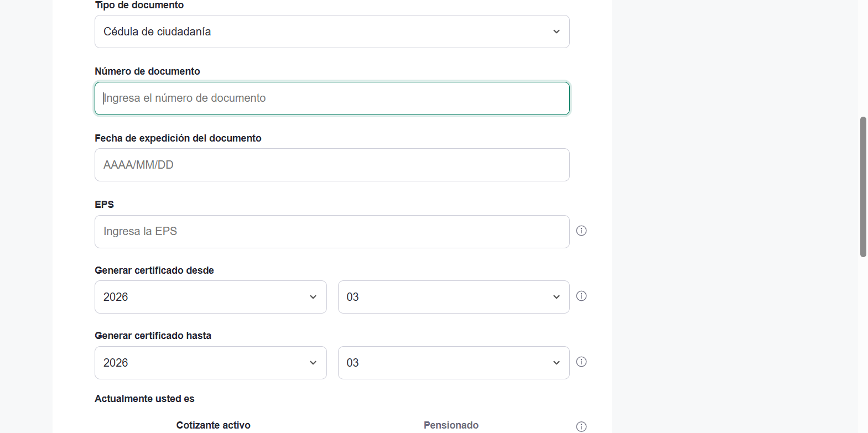868x433 pixels.
Task: Click chevron arrow of 'desde' year 2026 select
Action: [x=313, y=297]
